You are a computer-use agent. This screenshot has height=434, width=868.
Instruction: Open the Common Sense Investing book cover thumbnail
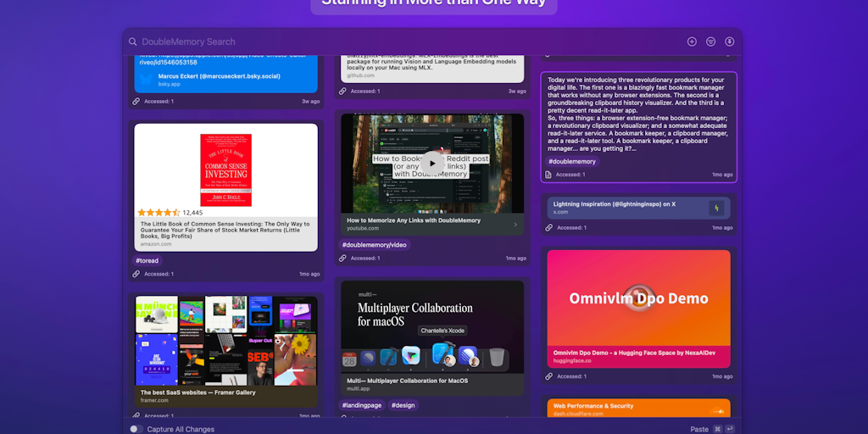[225, 170]
